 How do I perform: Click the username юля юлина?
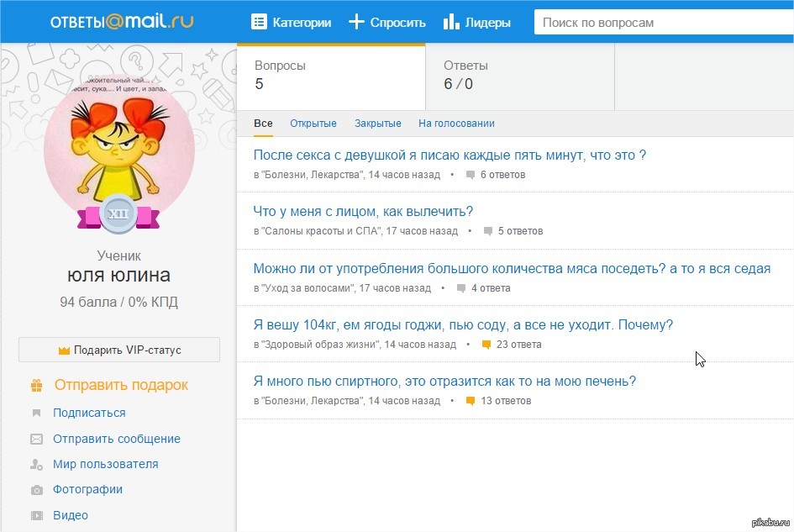(119, 275)
